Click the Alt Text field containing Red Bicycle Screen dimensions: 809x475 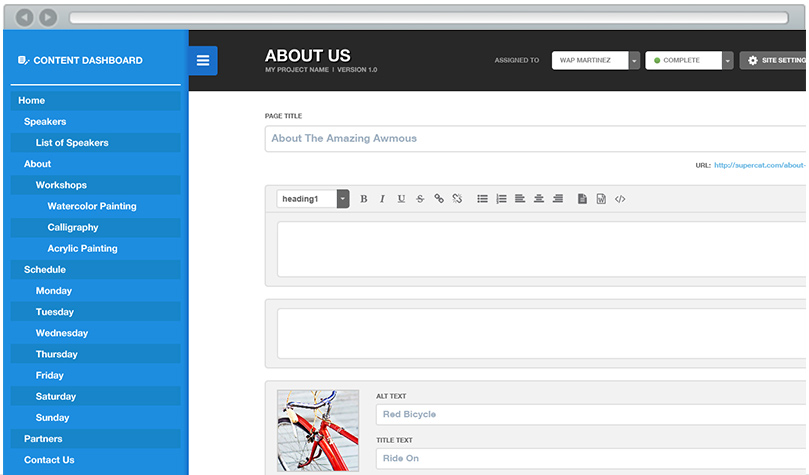point(591,415)
